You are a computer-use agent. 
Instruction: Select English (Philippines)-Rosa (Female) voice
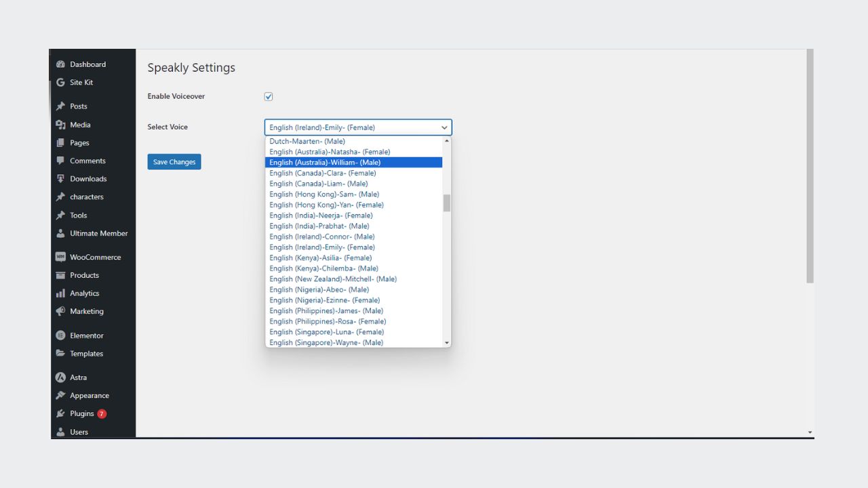(353, 322)
